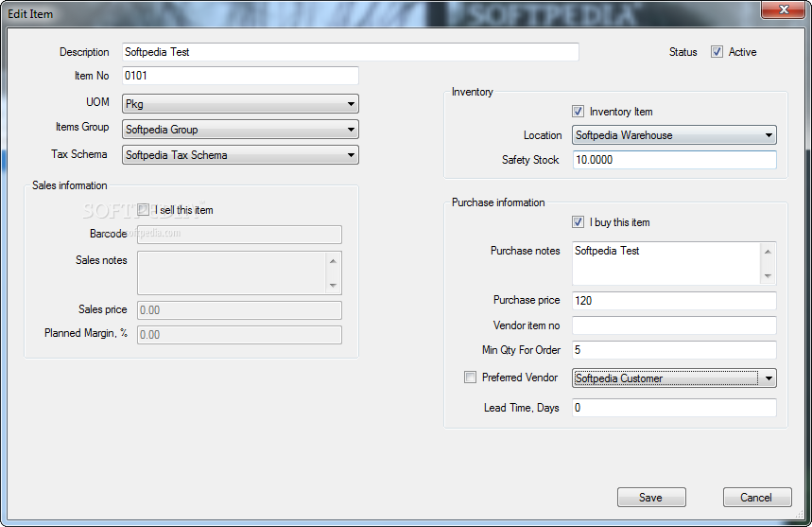Click the Cancel button
812x527 pixels.
click(757, 498)
